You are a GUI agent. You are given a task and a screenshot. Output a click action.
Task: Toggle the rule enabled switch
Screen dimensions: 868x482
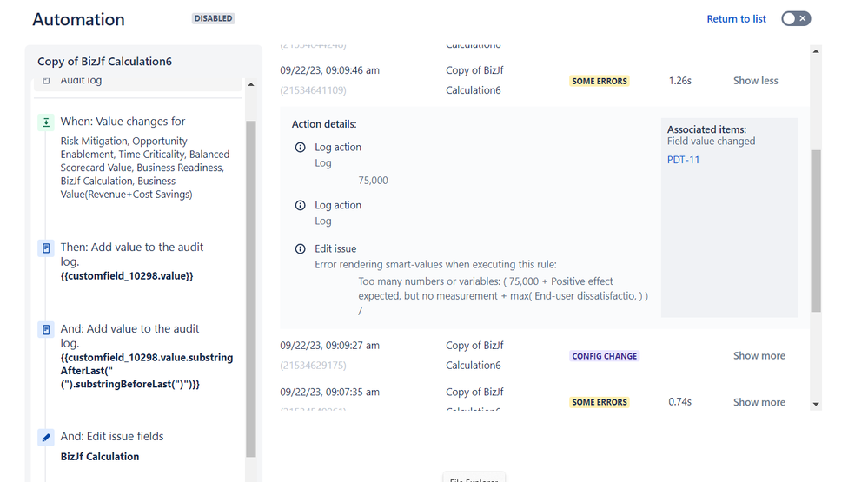click(x=796, y=19)
